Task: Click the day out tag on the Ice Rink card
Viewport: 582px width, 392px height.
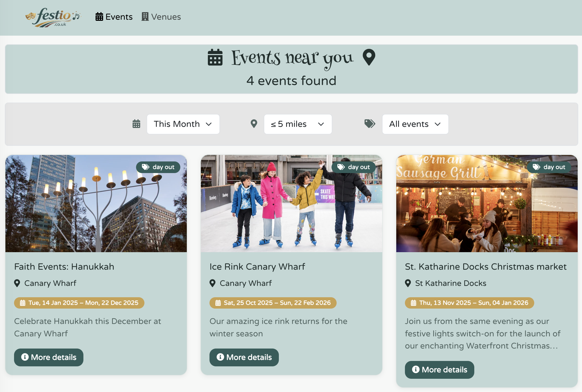Action: [x=354, y=167]
